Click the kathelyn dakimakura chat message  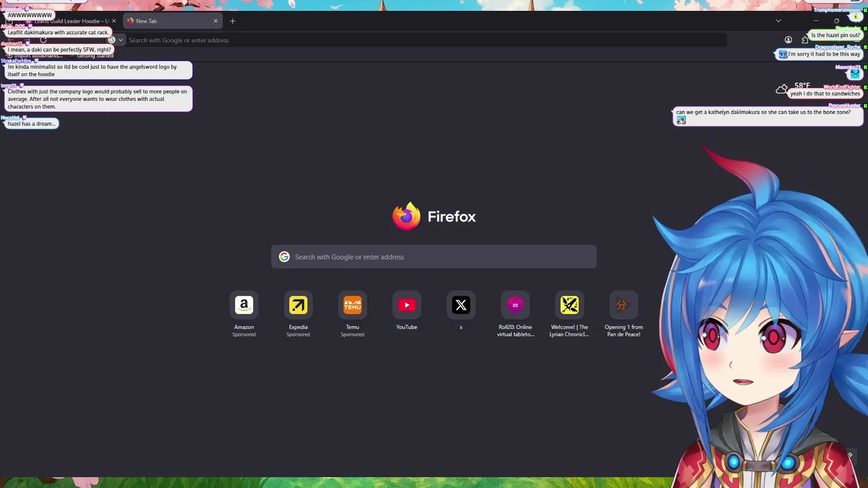[x=768, y=117]
